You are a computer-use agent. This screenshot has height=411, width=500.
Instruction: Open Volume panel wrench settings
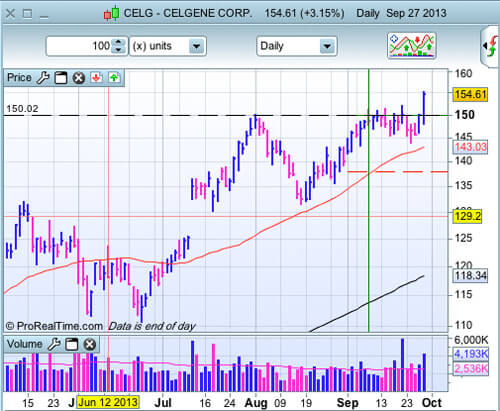point(54,344)
